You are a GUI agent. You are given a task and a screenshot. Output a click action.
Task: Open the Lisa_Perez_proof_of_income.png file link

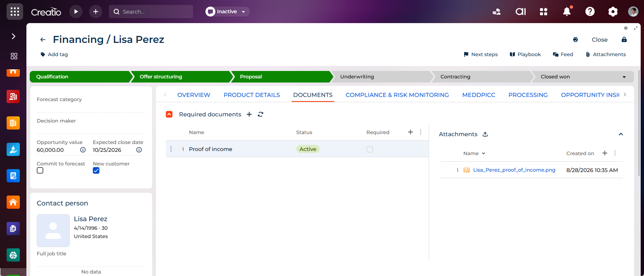coord(514,170)
